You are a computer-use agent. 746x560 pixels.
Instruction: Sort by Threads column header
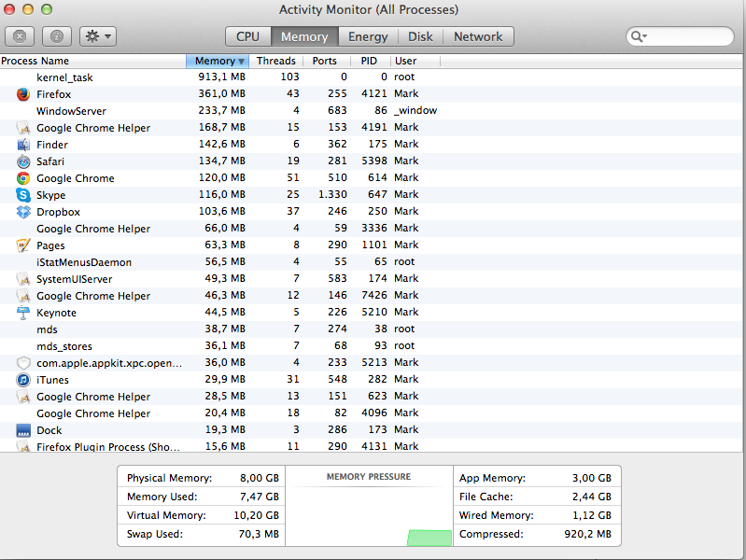pos(276,61)
